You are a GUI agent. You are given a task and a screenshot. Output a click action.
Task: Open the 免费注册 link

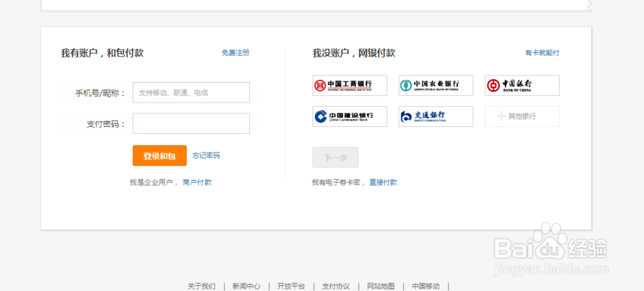coord(235,53)
